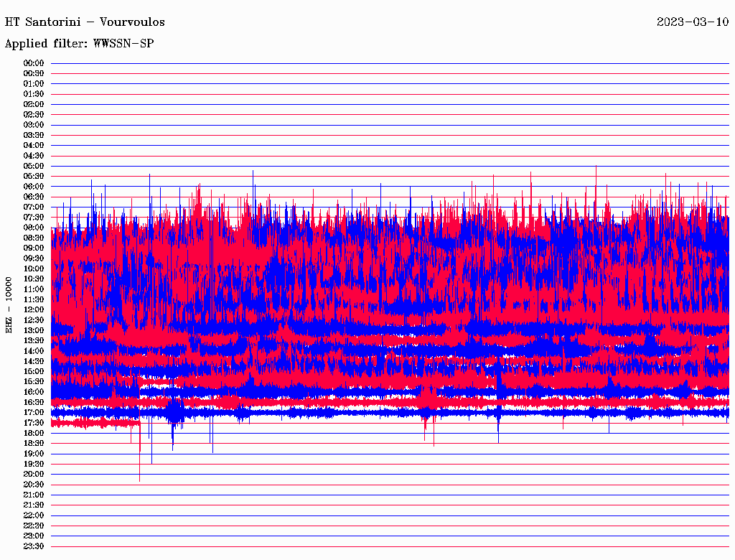The image size is (735, 560).
Task: Pick the 20:30 time label
Action: coord(34,485)
